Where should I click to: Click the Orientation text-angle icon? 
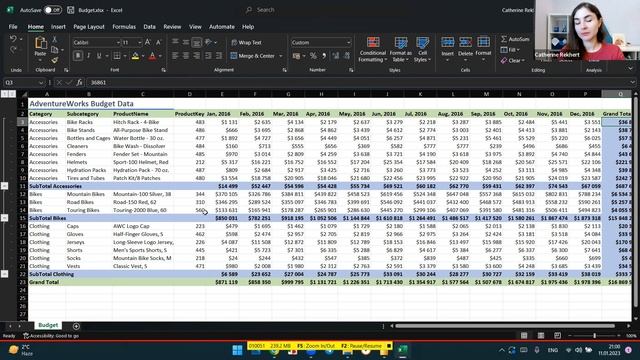coord(209,42)
